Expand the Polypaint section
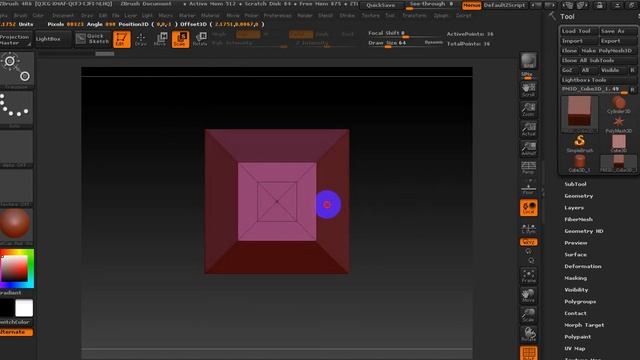Image resolution: width=640 pixels, height=360 pixels. click(x=578, y=337)
